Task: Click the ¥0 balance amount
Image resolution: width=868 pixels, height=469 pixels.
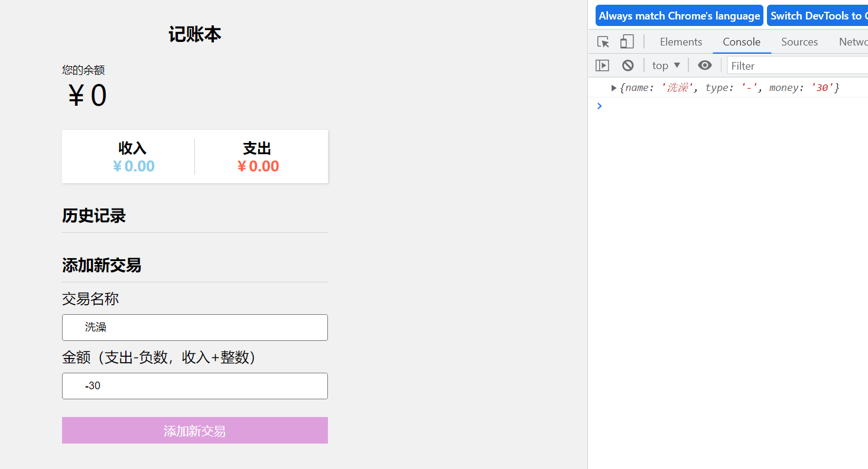Action: (x=86, y=96)
